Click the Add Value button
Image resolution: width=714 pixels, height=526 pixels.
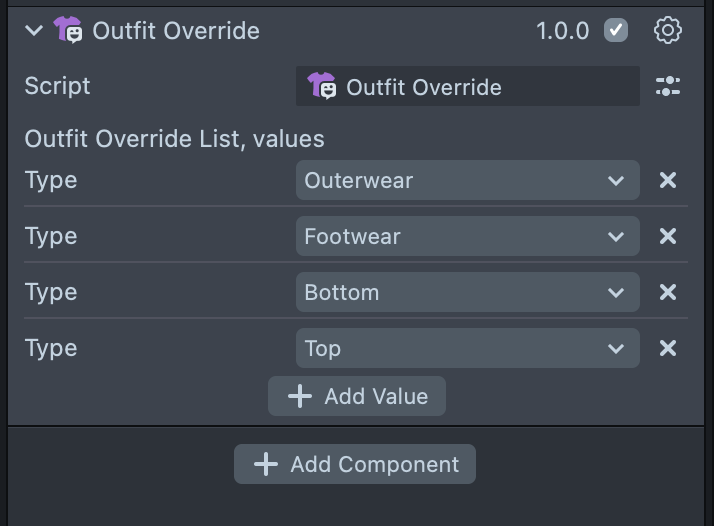357,396
